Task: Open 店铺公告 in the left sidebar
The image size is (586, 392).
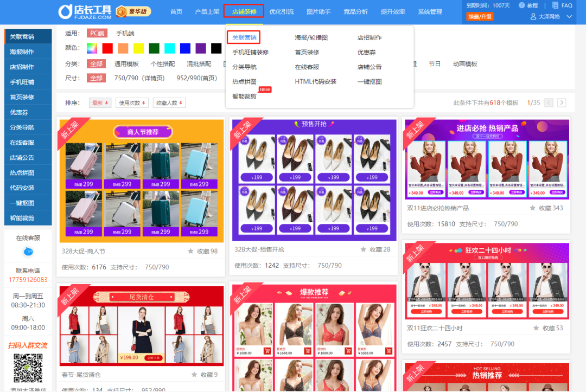Action: [28, 158]
